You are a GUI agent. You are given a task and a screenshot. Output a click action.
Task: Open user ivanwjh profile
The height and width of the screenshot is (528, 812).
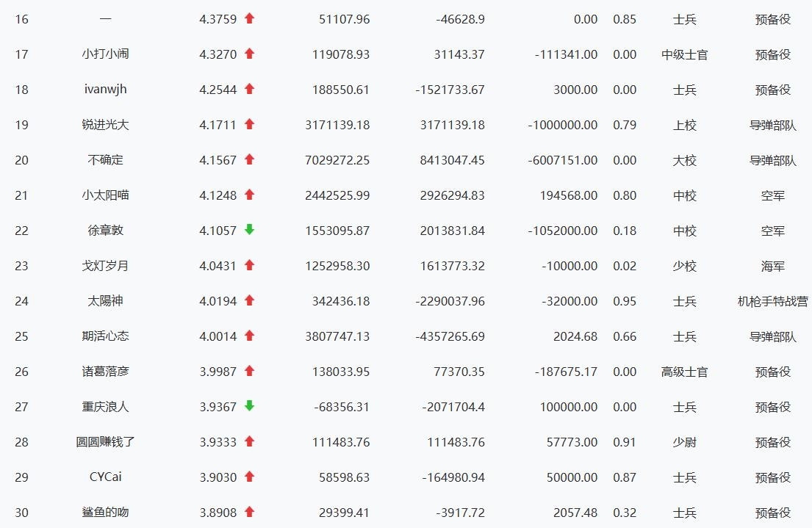[106, 90]
